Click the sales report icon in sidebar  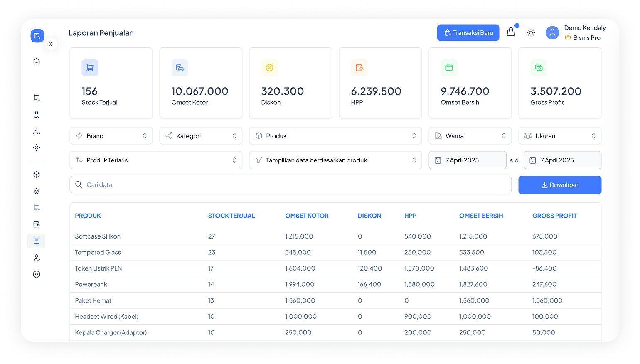point(37,241)
